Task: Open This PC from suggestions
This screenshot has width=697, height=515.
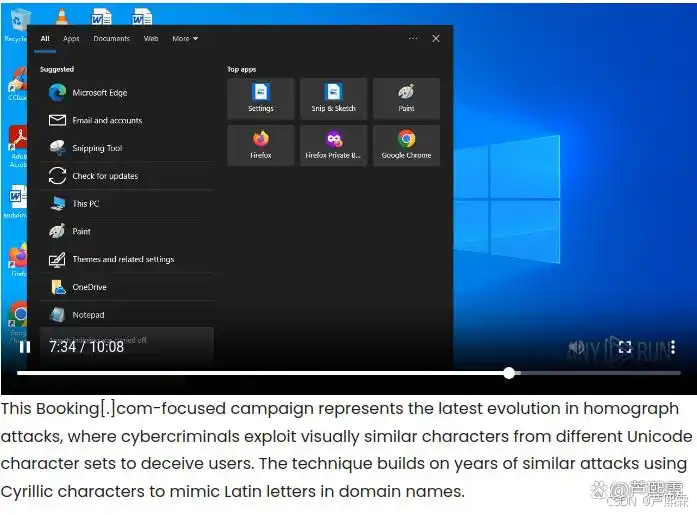Action: [x=127, y=204]
